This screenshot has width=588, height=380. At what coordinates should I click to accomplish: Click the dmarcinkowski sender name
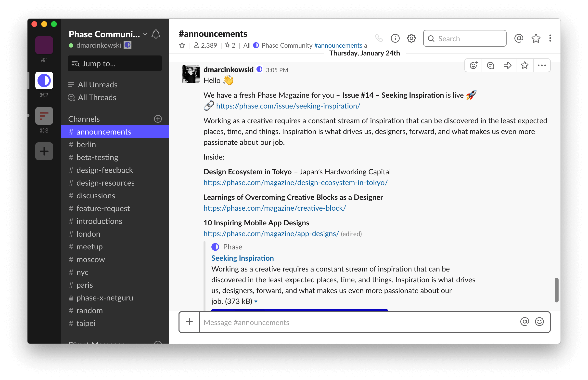click(x=228, y=69)
